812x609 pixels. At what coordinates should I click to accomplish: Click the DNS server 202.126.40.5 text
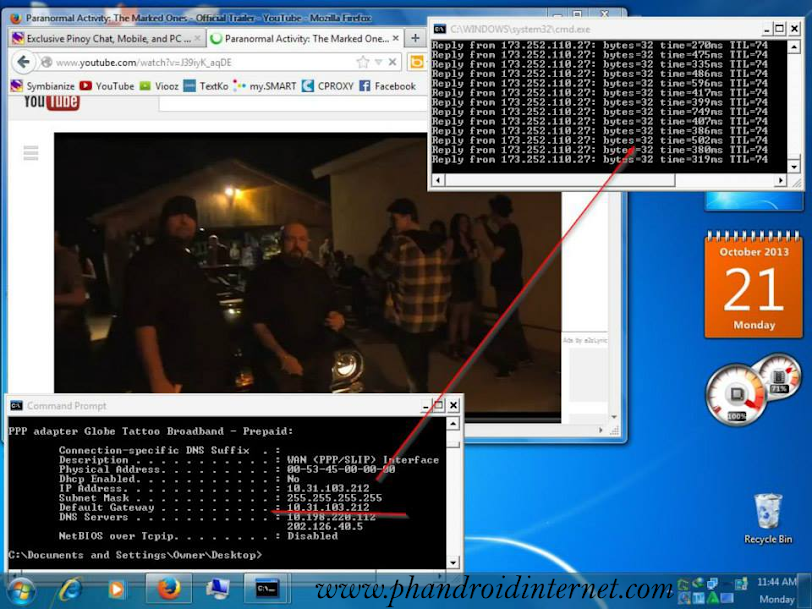[x=325, y=526]
